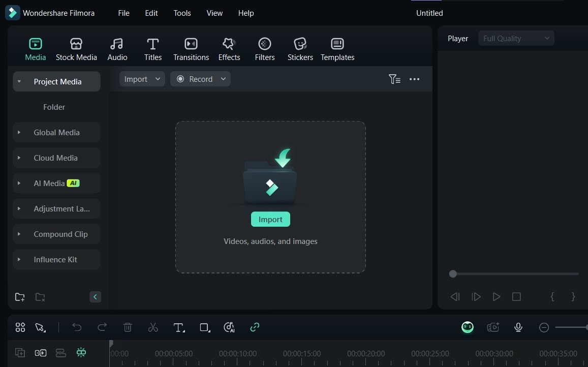Viewport: 588px width, 367px height.
Task: Click the 00:00:10:00 timeline ruler mark
Action: (x=238, y=353)
